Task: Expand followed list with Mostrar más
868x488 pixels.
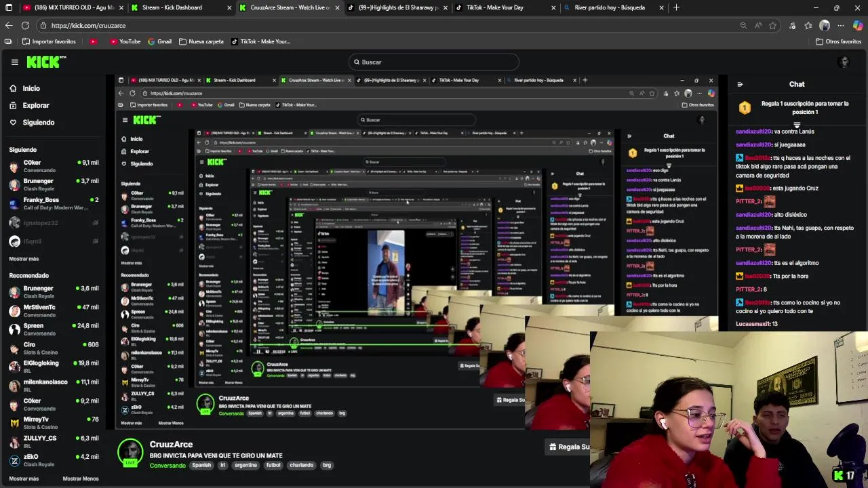Action: [24, 259]
